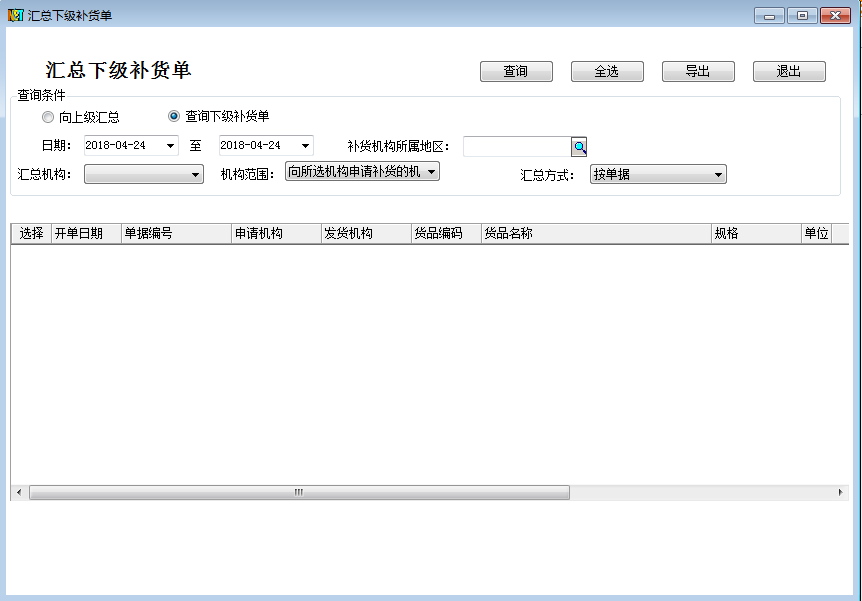Open the end date dropdown
The image size is (862, 601).
click(305, 146)
